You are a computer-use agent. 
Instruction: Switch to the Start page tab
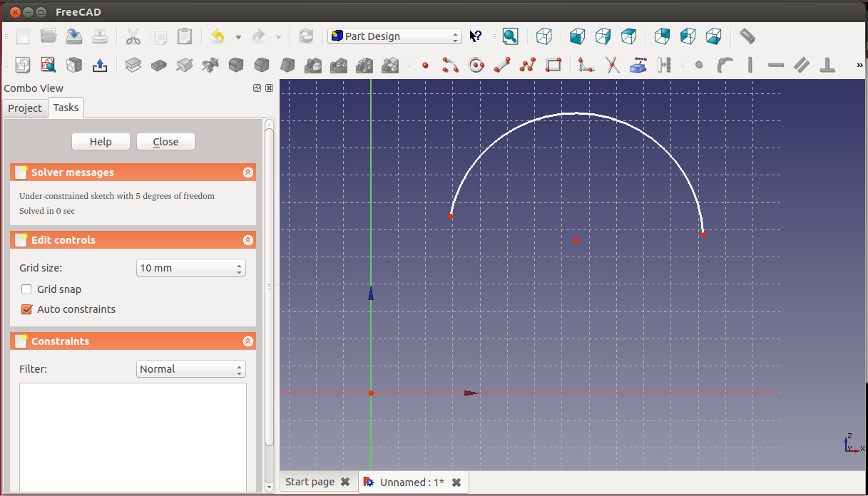click(310, 482)
